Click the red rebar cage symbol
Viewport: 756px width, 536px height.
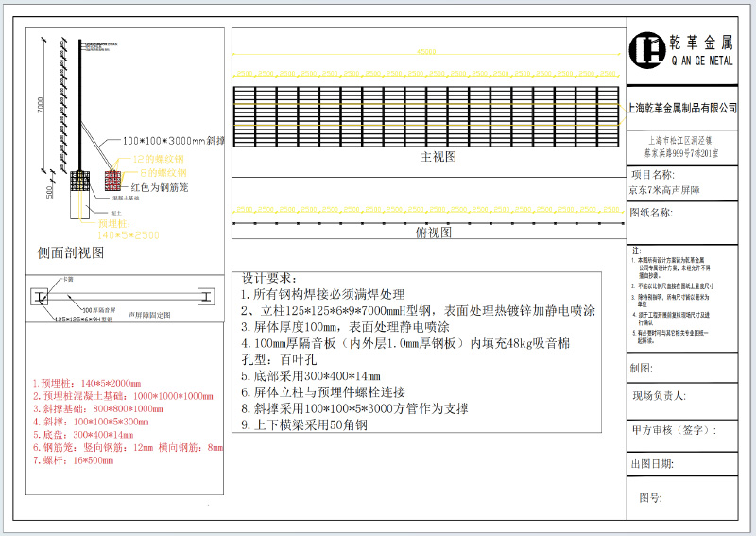(113, 178)
